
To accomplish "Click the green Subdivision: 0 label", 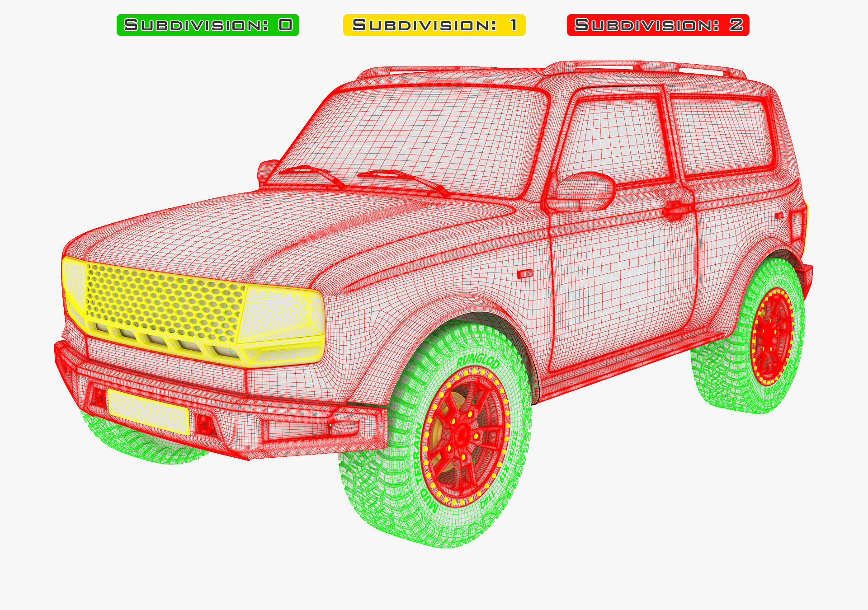I will pyautogui.click(x=208, y=25).
